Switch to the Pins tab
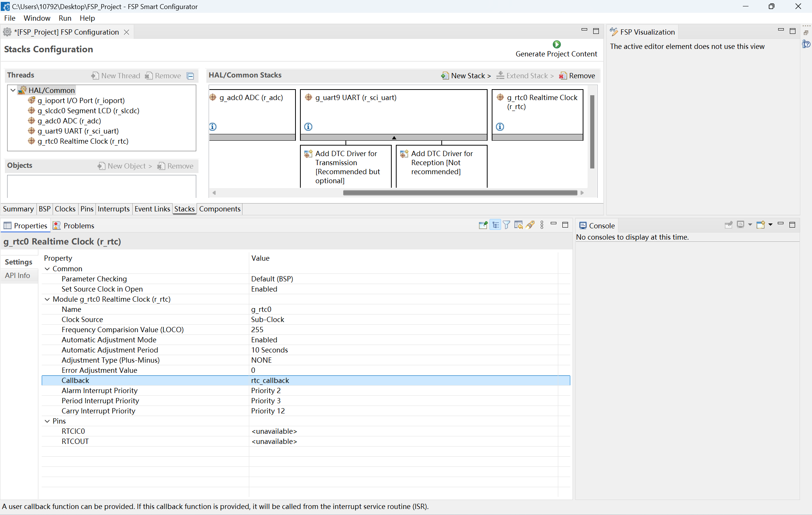This screenshot has width=812, height=515. click(x=87, y=209)
